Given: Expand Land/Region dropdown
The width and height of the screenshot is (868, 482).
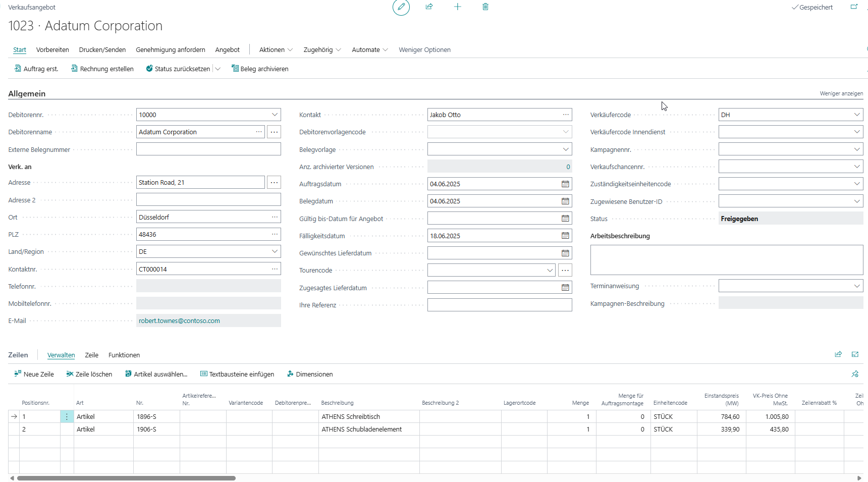Looking at the screenshot, I should click(x=275, y=251).
